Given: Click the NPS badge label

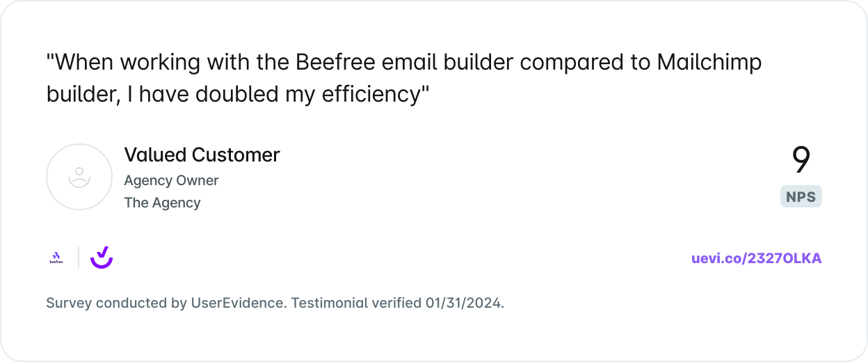Looking at the screenshot, I should pyautogui.click(x=801, y=197).
